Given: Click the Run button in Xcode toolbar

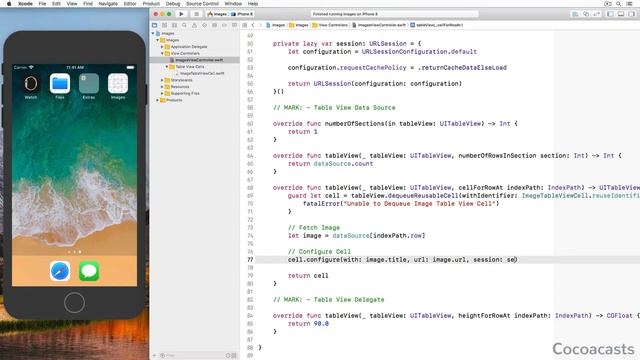Looking at the screenshot, I should pyautogui.click(x=182, y=14).
